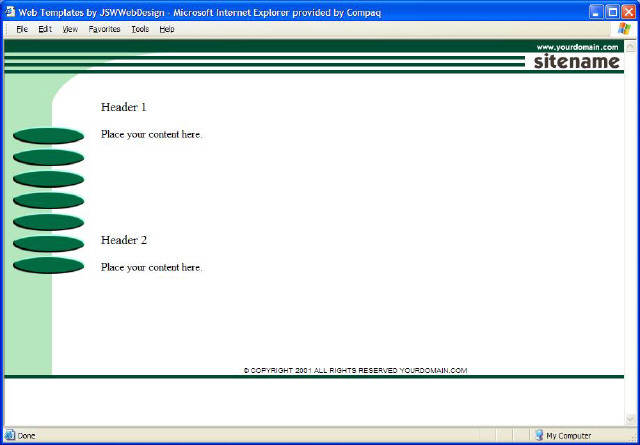Open the Edit menu
This screenshot has width=640, height=445.
coord(45,29)
